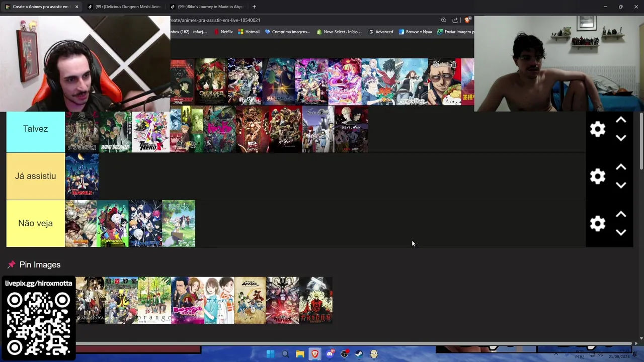Click the red pin icon
Viewport: 644px width, 362px height.
pos(12,264)
